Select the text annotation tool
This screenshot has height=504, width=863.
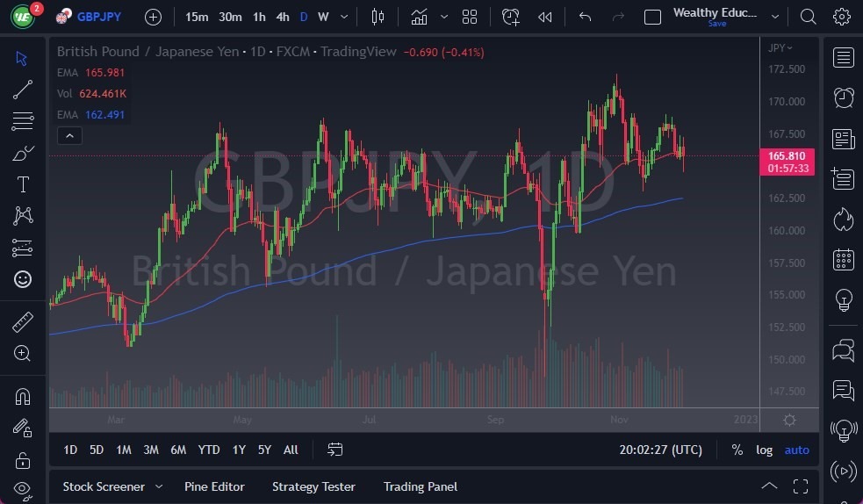pos(23,184)
